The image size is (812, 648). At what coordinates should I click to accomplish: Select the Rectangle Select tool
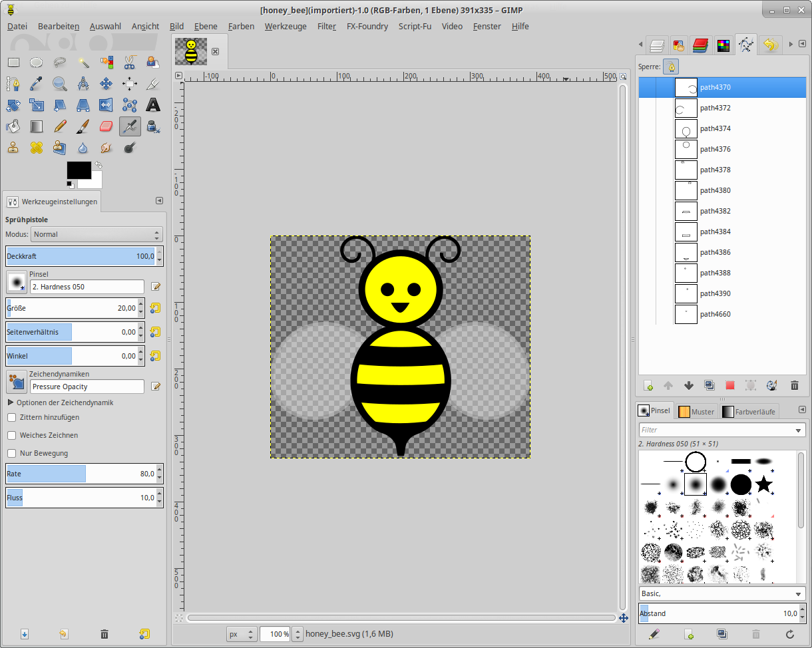pyautogui.click(x=13, y=63)
